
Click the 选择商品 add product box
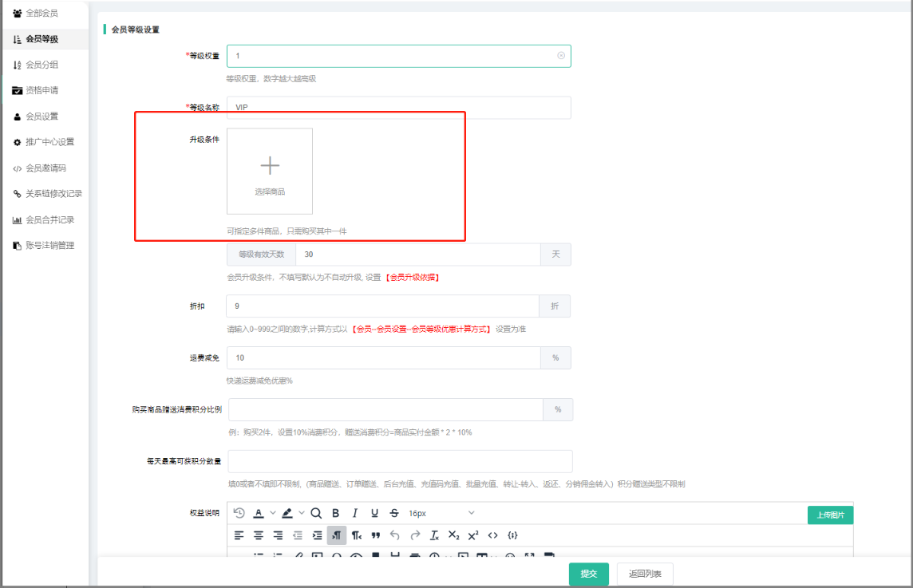tap(270, 171)
